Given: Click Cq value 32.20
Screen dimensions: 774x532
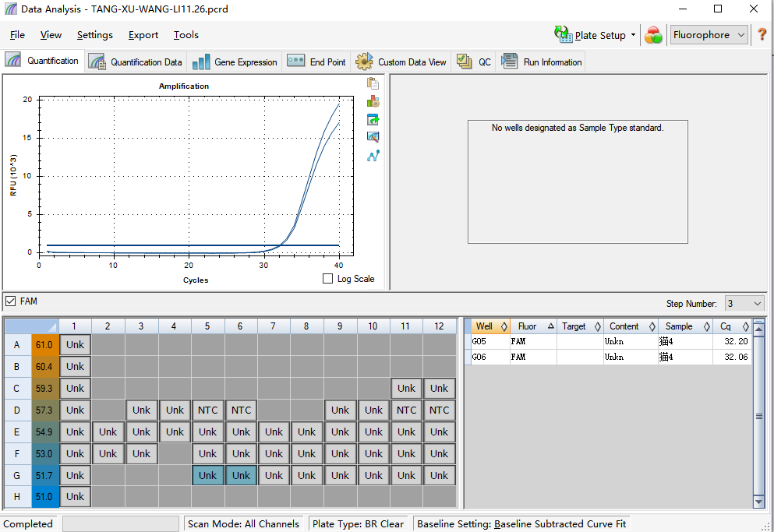Looking at the screenshot, I should [736, 341].
